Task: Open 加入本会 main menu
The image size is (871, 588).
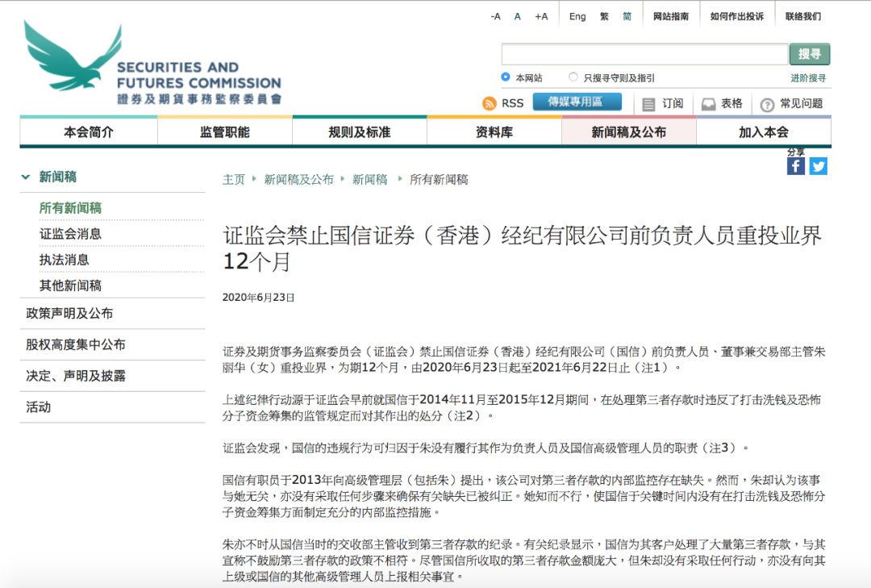Action: 764,132
